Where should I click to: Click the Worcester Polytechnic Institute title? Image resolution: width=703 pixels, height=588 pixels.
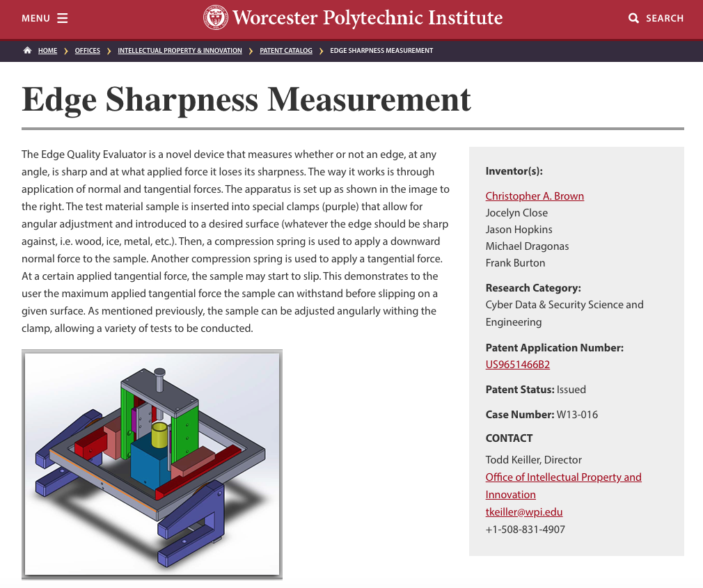pos(368,17)
